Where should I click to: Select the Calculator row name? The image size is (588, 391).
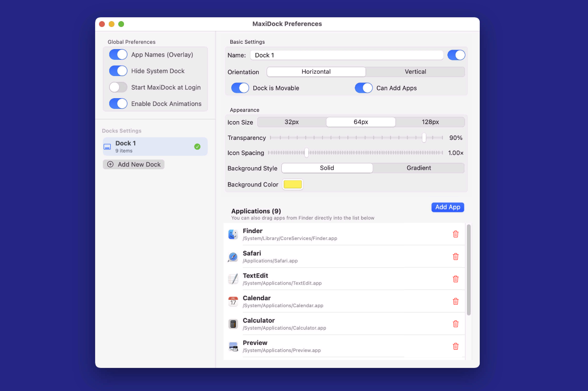[259, 320]
